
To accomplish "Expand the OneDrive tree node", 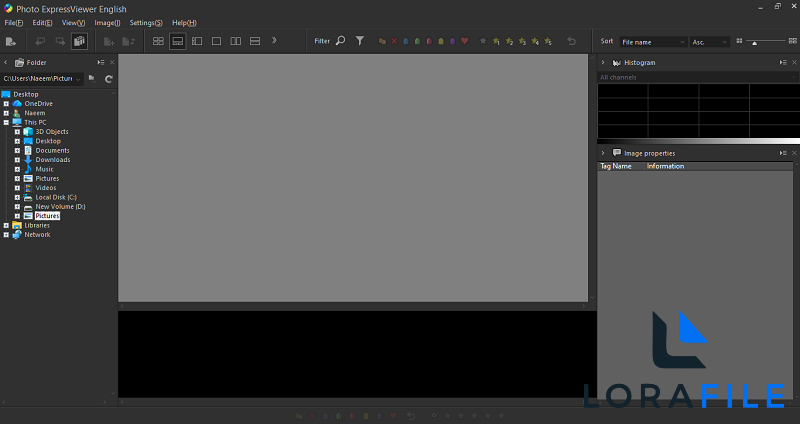I will point(6,104).
